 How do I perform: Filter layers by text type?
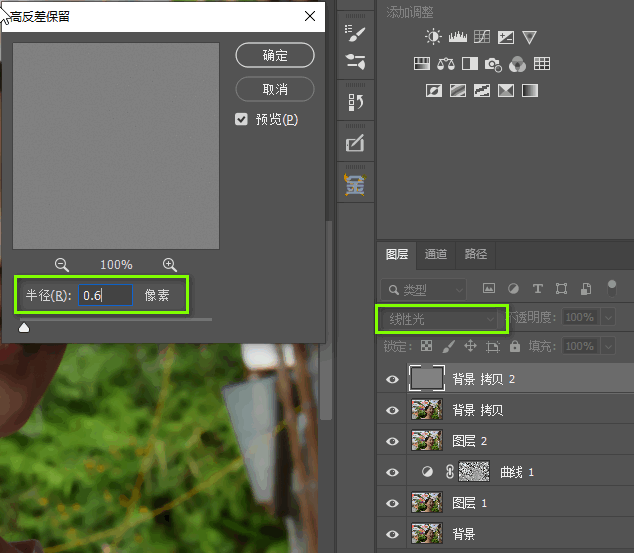point(537,289)
